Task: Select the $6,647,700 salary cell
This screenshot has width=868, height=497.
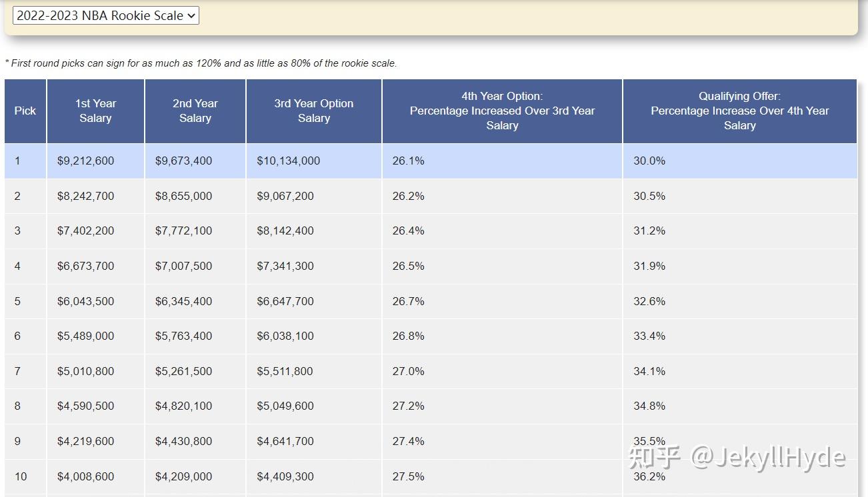Action: pyautogui.click(x=314, y=301)
